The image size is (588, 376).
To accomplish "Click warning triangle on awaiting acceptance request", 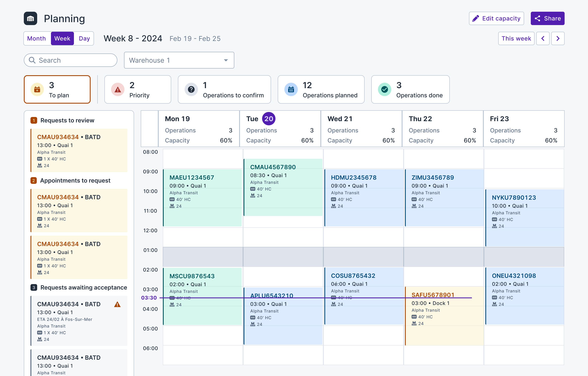I will click(117, 304).
